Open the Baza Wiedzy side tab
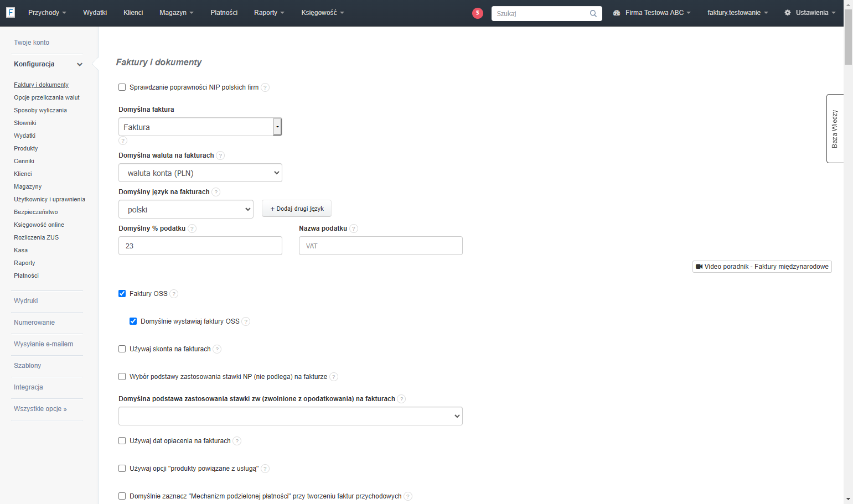This screenshot has height=504, width=853. tap(835, 128)
